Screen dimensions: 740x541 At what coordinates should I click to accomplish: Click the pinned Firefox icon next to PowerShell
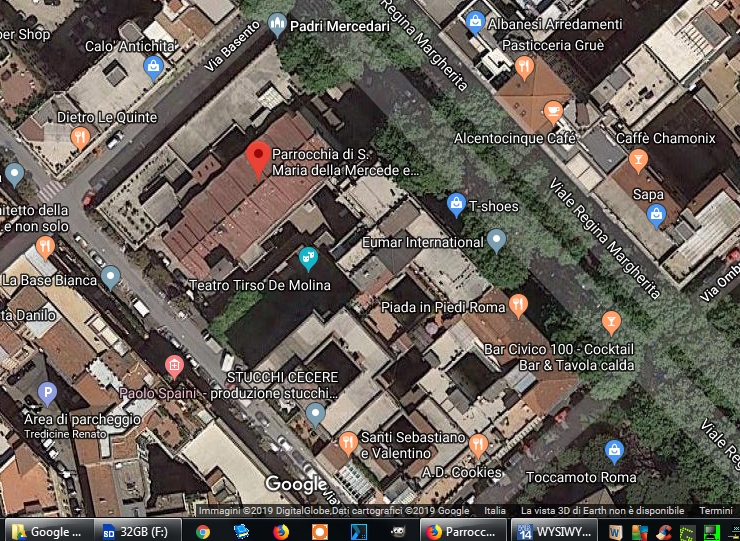click(x=281, y=532)
